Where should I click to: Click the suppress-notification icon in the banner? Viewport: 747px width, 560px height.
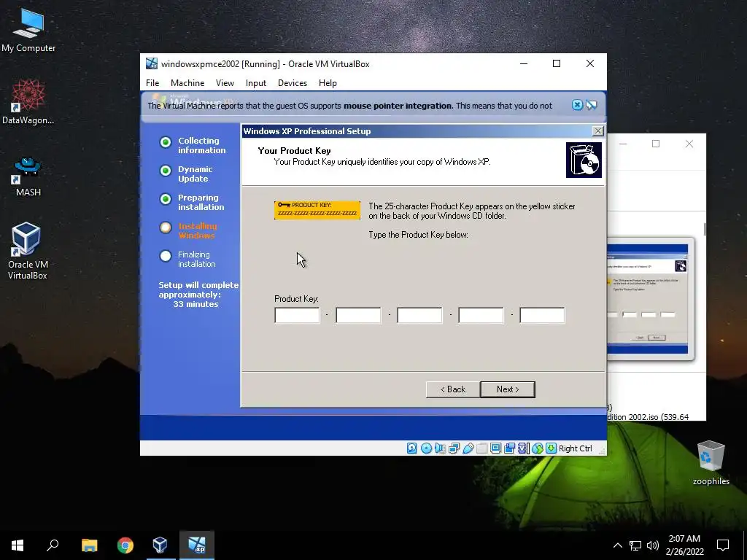(x=591, y=105)
